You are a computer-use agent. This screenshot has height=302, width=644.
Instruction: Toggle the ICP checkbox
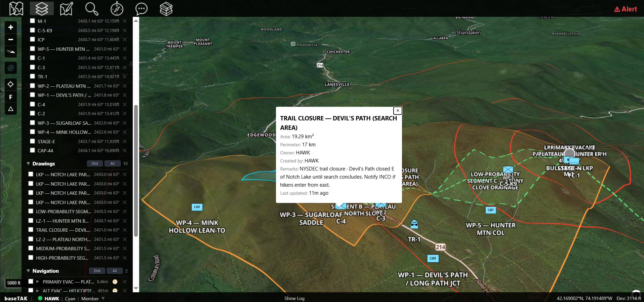click(x=32, y=39)
